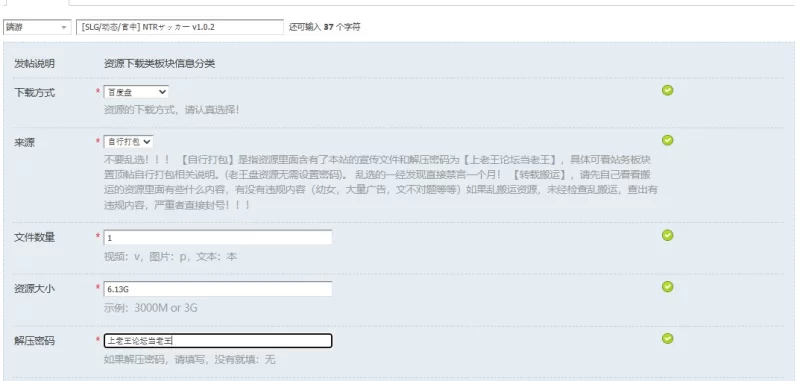The image size is (800, 381).
Task: Click green checkmark in 来源 row
Action: (667, 140)
